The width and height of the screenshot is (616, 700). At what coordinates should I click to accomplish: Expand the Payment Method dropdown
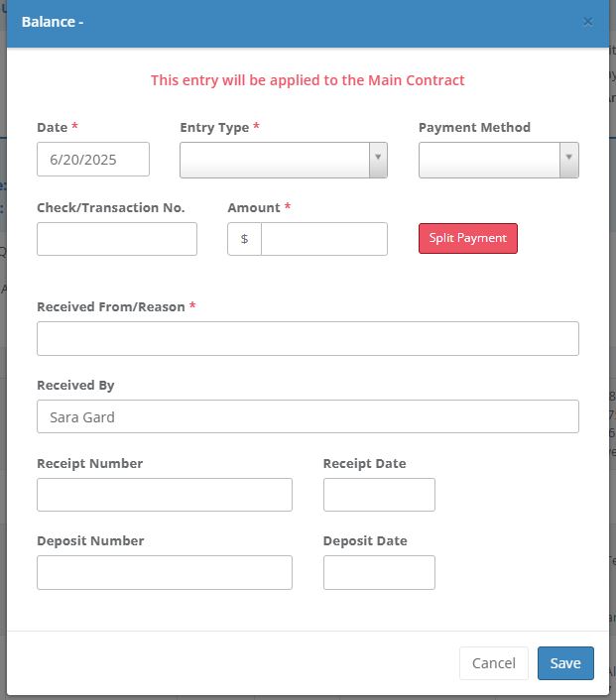[498, 160]
